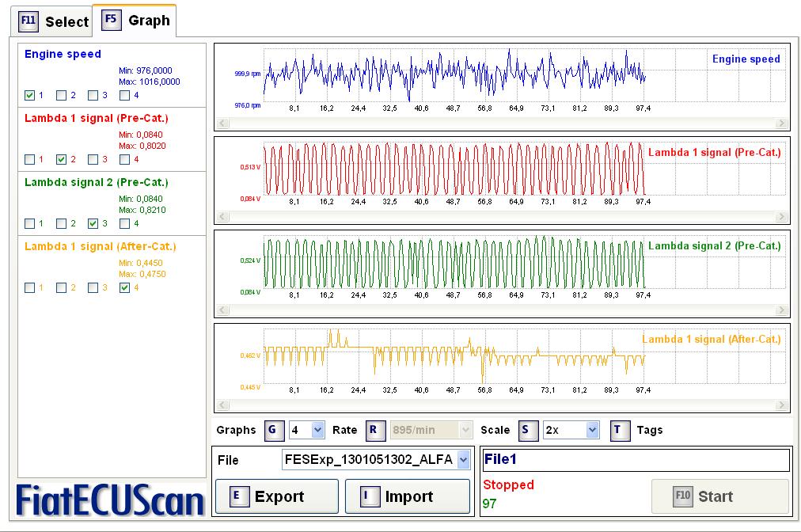801x532 pixels.
Task: Click the FiatECUScan logo
Action: pos(110,500)
